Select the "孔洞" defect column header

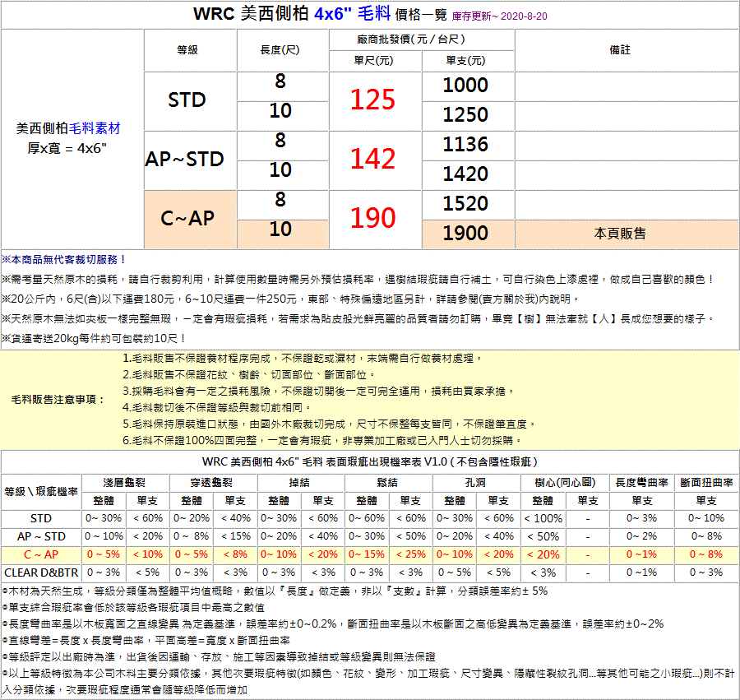point(475,482)
